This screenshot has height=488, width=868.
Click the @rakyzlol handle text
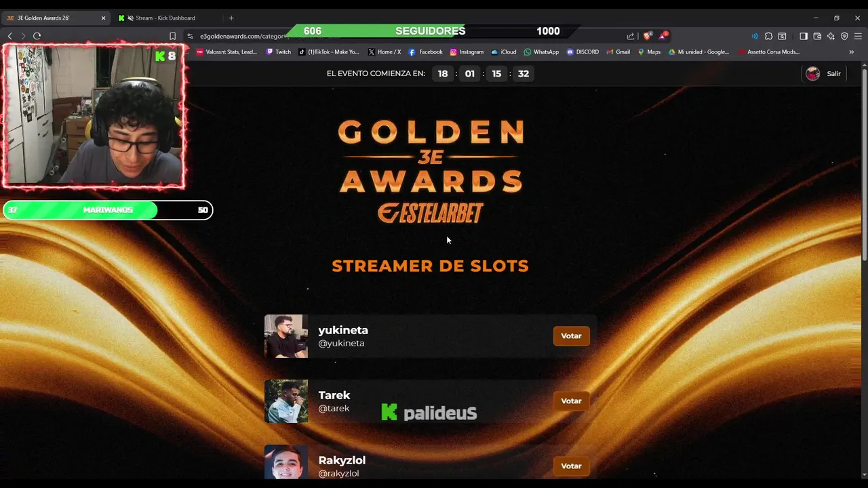tap(338, 473)
